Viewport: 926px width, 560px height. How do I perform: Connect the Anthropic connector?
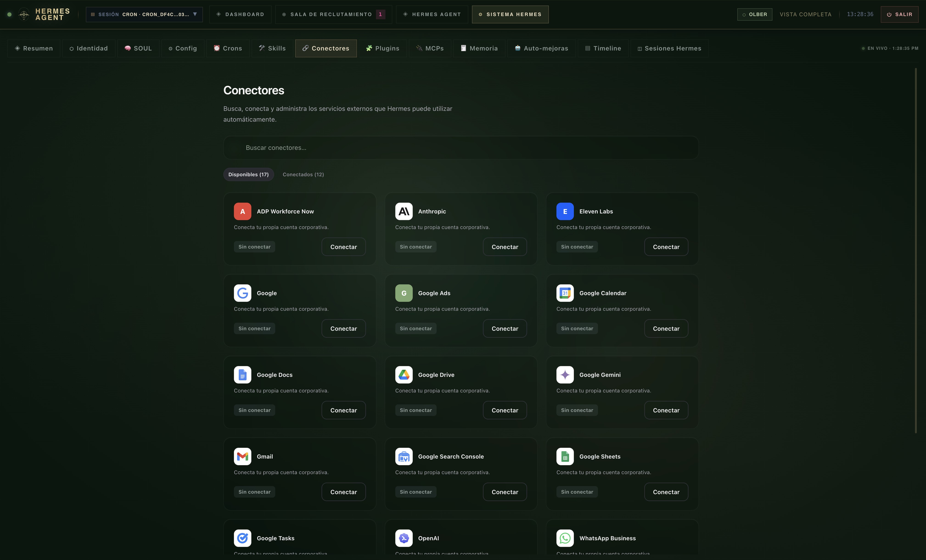[x=505, y=246]
